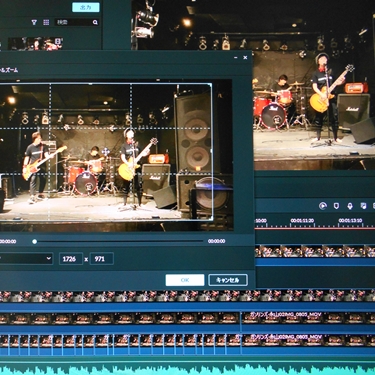Minimize the crop and zoom dialog
The height and width of the screenshot is (375, 375).
(x=236, y=58)
